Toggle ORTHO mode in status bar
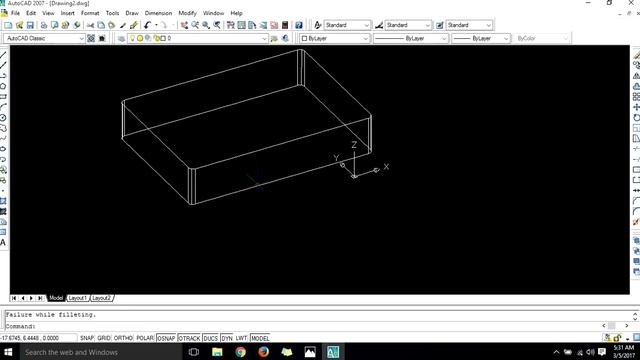 [x=123, y=338]
